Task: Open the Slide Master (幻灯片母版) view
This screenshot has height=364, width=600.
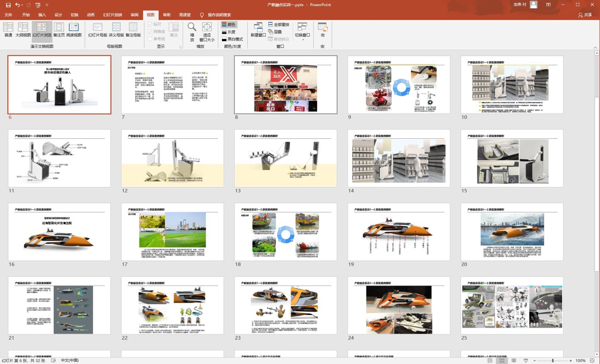Action: pyautogui.click(x=97, y=30)
